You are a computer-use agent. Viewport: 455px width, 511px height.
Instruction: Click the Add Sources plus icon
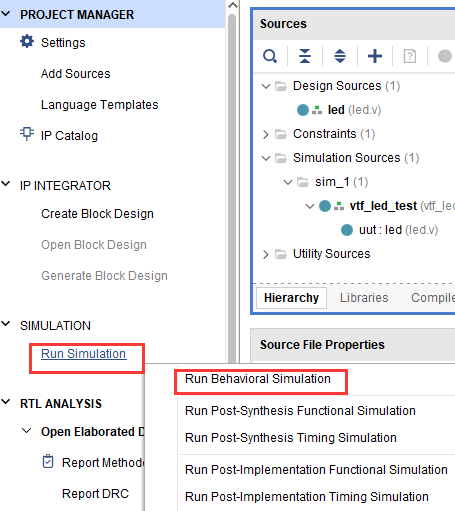pos(375,56)
